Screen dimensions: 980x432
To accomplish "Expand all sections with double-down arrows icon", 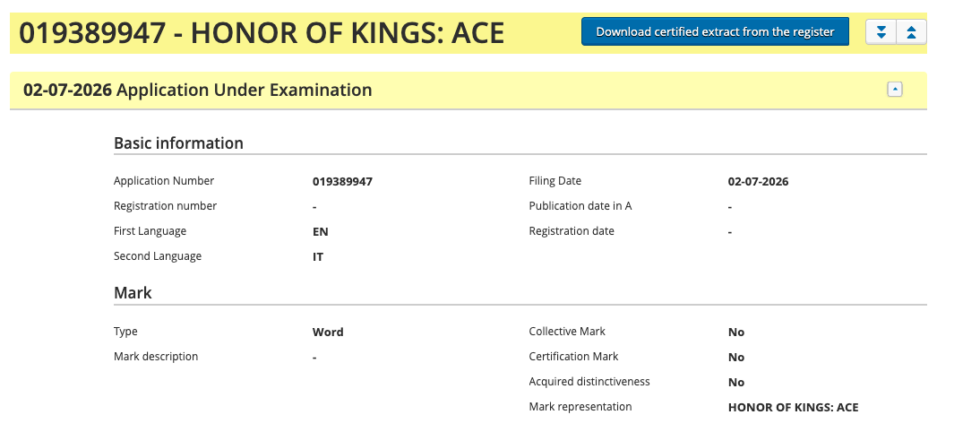I will coord(881,32).
